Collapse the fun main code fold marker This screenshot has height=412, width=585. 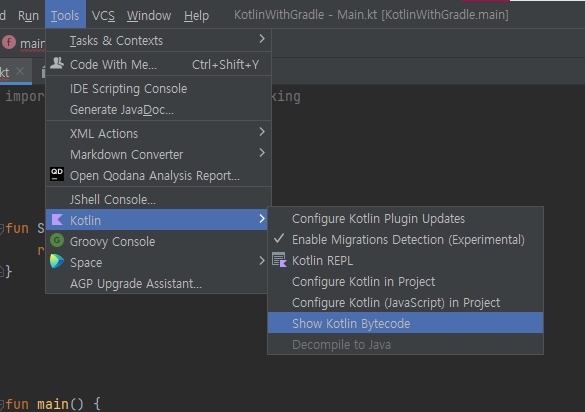(1, 405)
